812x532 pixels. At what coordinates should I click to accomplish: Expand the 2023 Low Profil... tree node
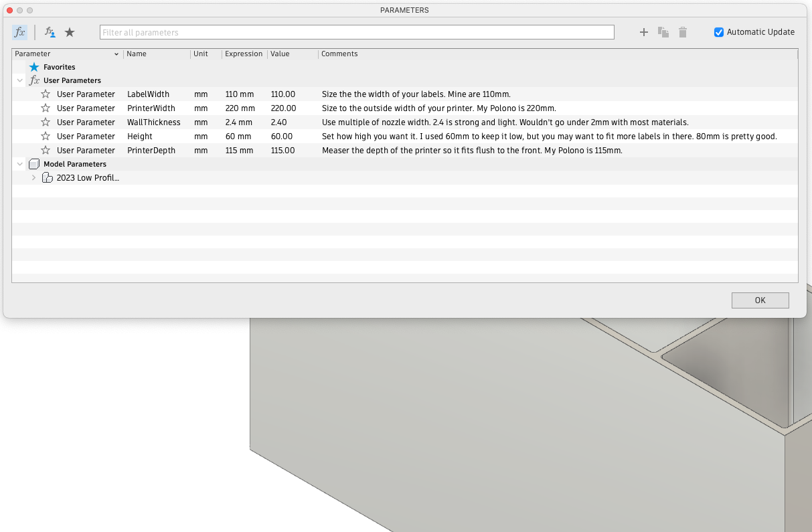point(33,178)
